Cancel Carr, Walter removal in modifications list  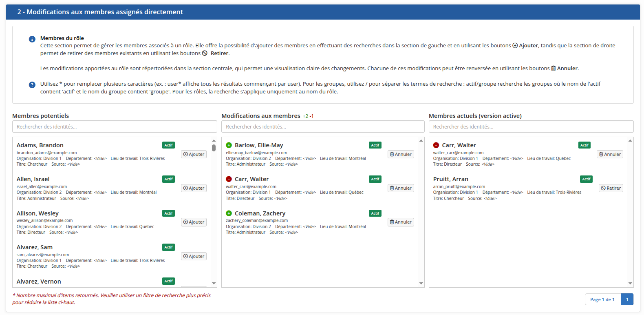point(401,188)
